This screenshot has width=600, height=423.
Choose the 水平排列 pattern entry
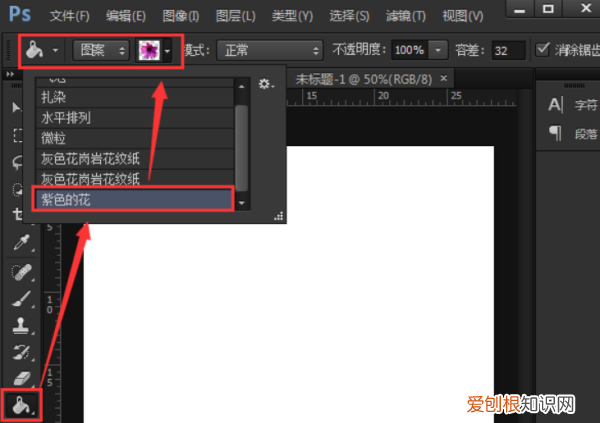point(134,118)
